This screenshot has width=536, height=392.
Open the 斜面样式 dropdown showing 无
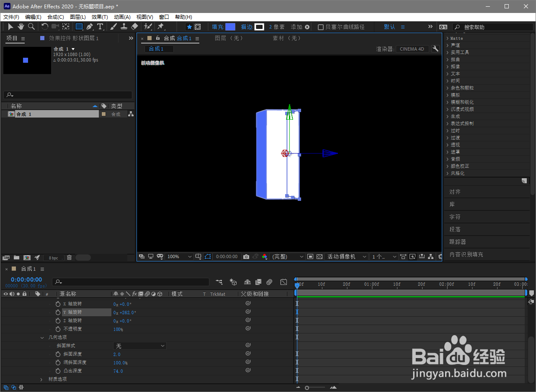coord(140,346)
